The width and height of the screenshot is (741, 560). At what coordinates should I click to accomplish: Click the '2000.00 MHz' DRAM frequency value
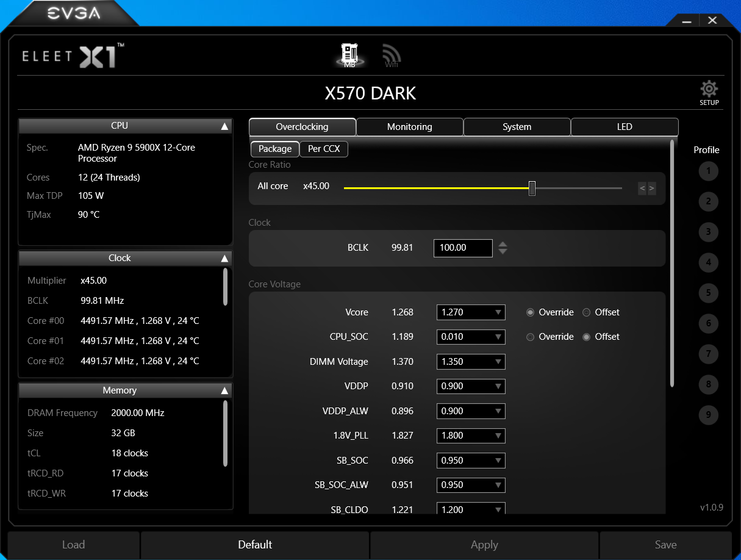pos(138,413)
